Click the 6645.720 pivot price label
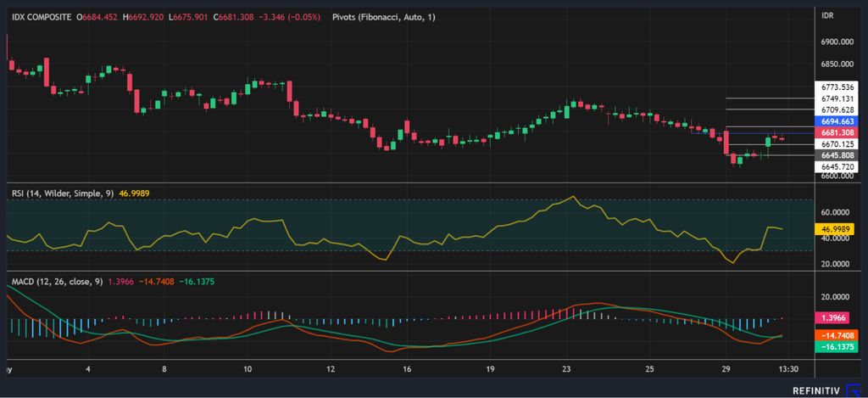Image resolution: width=868 pixels, height=398 pixels. 837,166
